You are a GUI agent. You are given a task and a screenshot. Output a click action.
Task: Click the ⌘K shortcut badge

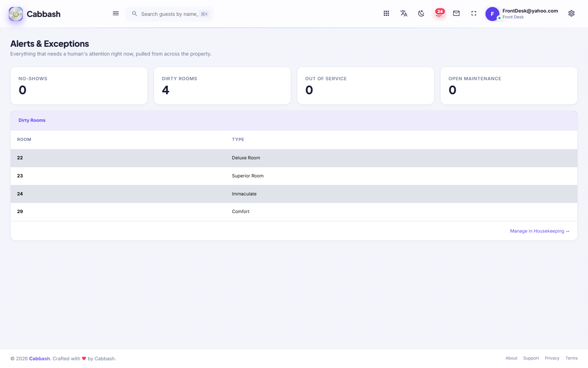point(204,14)
